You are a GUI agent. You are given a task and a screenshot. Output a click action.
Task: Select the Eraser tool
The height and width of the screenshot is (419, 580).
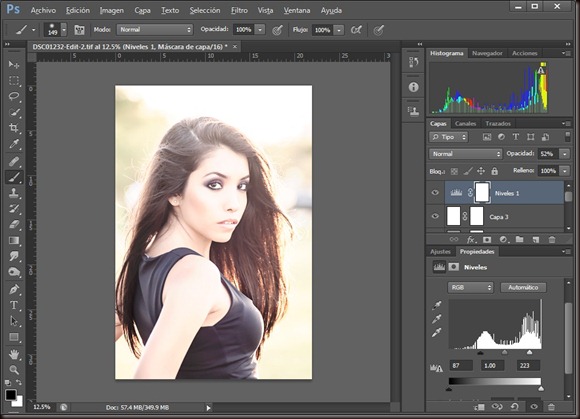pyautogui.click(x=14, y=225)
